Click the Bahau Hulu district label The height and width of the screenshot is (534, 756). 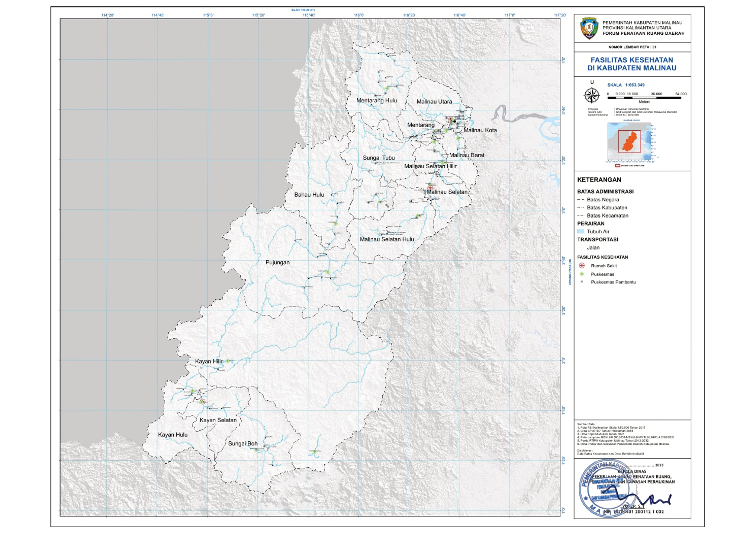tap(309, 195)
